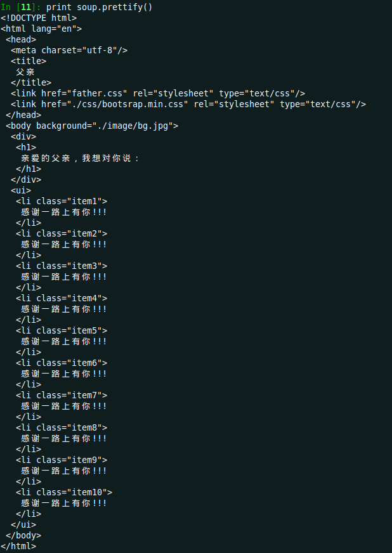Image resolution: width=392 pixels, height=553 pixels.
Task: Click the bootsrap.min.css link line
Action: click(188, 104)
